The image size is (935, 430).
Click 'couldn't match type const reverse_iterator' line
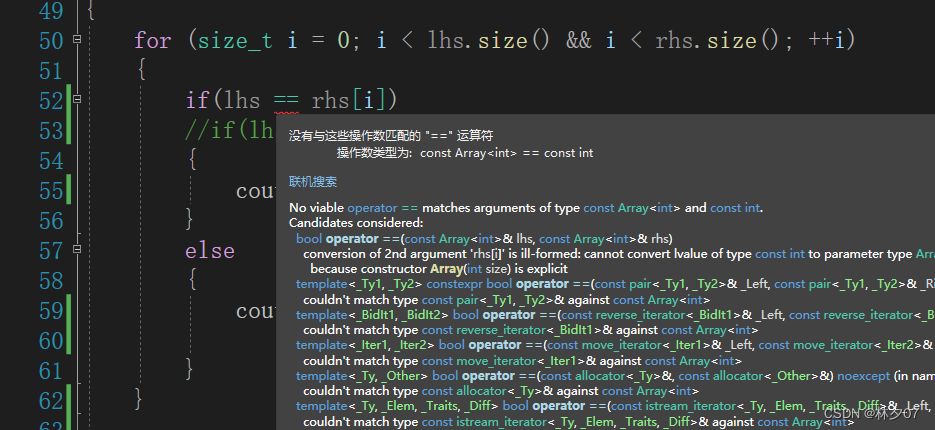[x=531, y=330]
